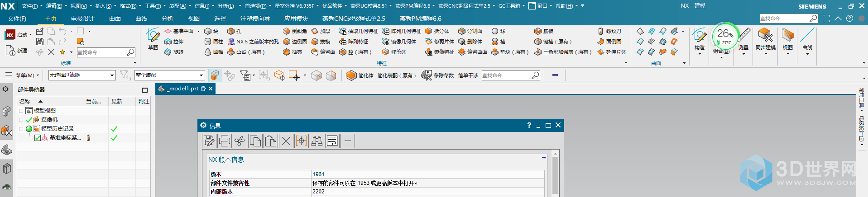Screen dimensions: 868x197
Task: Open the 菜单(M) button
Action: [22, 75]
